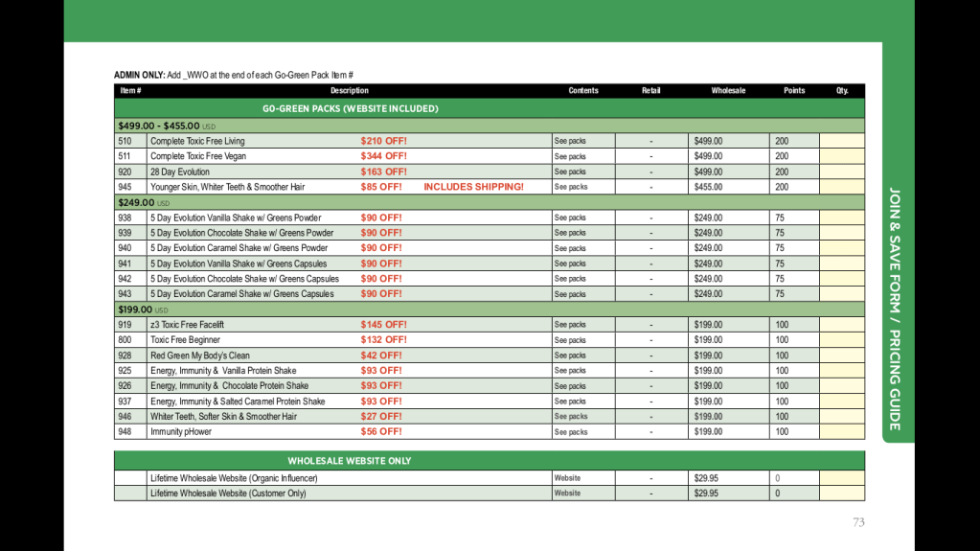Select the Qty cell for item 945
Viewport: 980px width, 551px height.
point(841,187)
